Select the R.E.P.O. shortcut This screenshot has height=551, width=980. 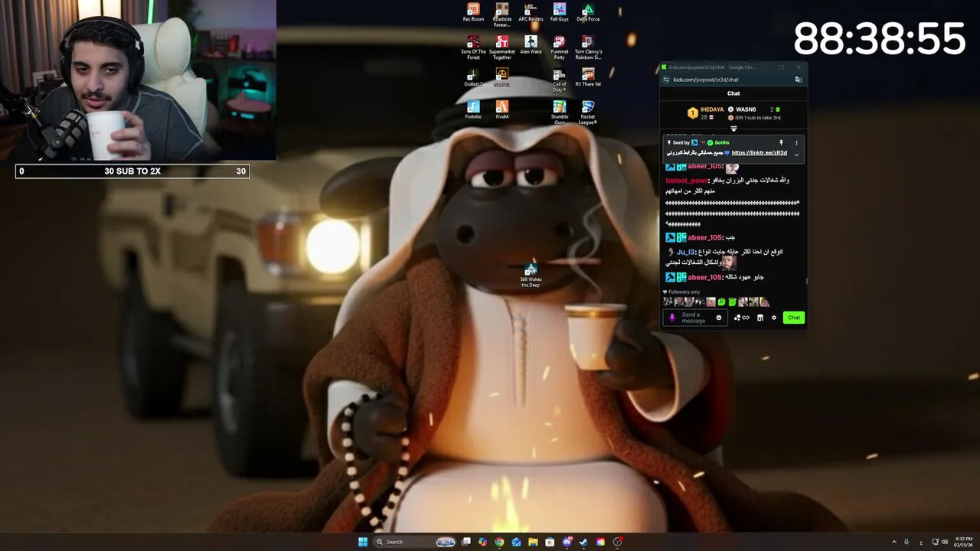pyautogui.click(x=501, y=77)
